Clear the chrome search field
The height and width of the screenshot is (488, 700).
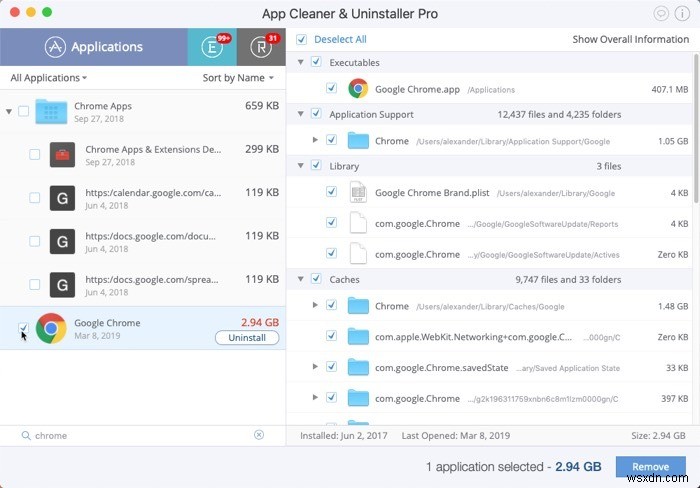(x=259, y=435)
